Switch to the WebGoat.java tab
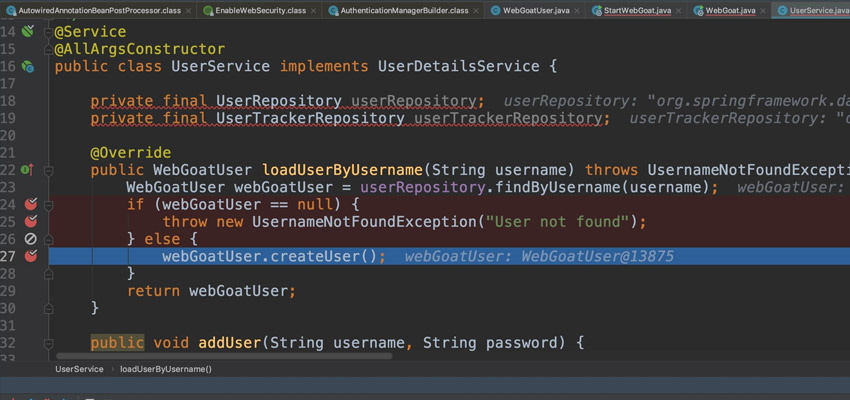The height and width of the screenshot is (400, 850). [x=729, y=11]
